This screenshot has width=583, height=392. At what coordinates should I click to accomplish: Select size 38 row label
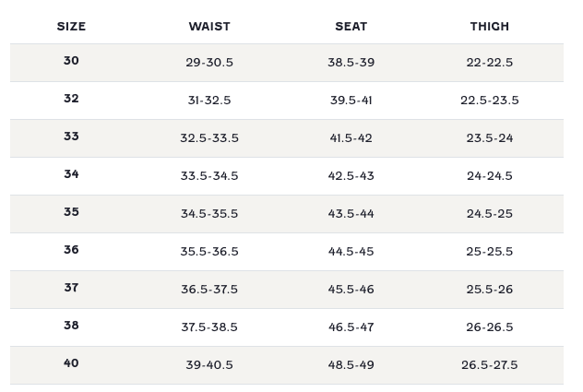71,326
